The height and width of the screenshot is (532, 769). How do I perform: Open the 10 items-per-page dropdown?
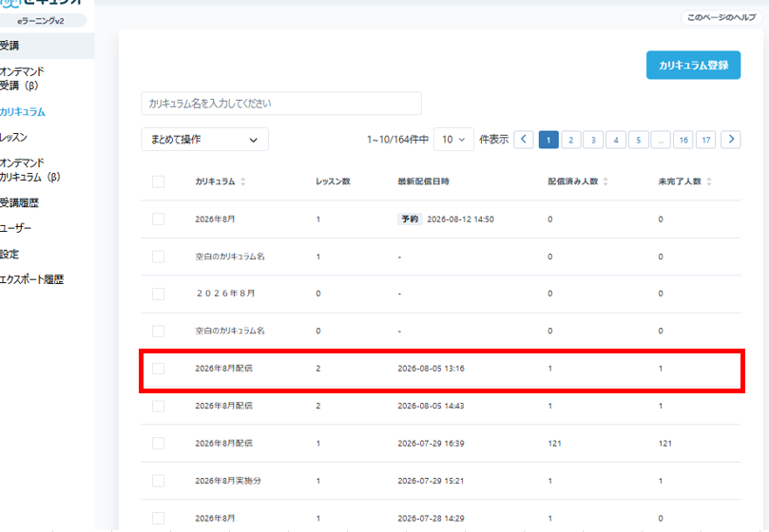[453, 140]
